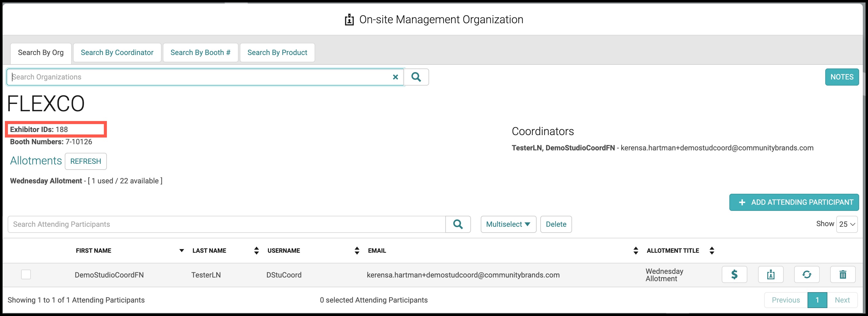Switch to Search By Booth # tab
The height and width of the screenshot is (316, 868).
pyautogui.click(x=200, y=53)
